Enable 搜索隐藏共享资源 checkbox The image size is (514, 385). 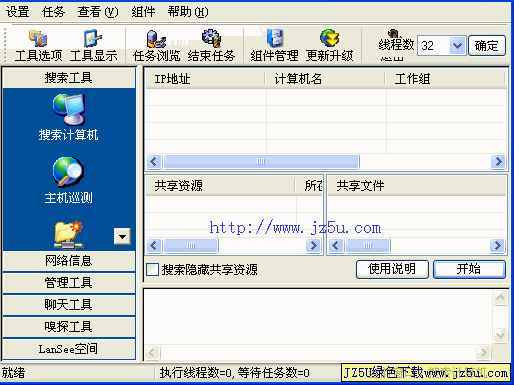(152, 269)
